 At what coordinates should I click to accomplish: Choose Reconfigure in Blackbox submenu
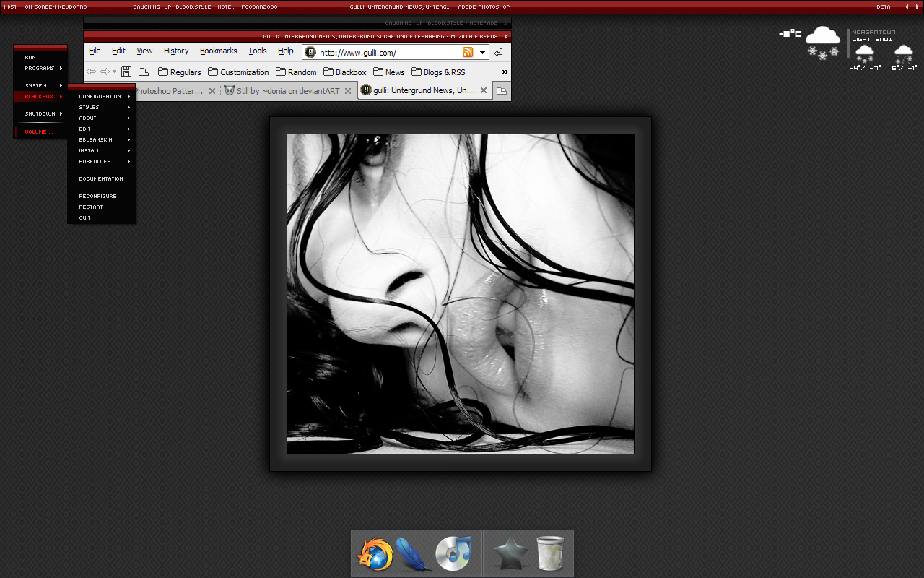point(101,196)
